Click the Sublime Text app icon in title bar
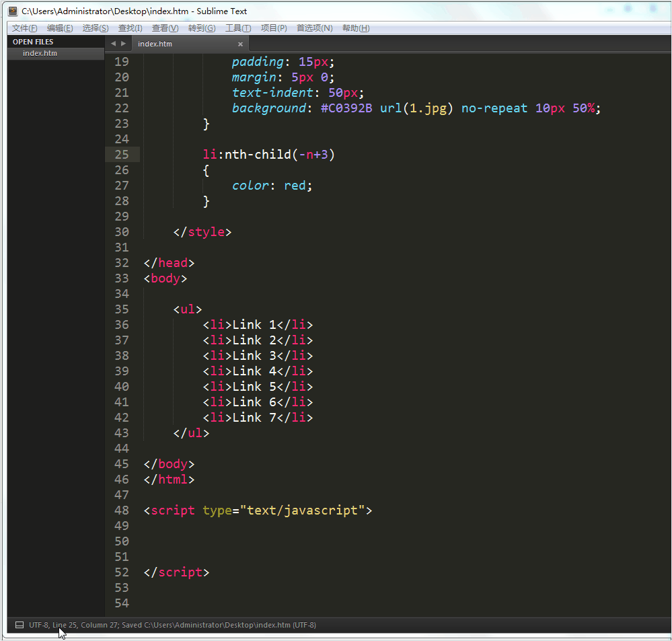 coord(13,11)
